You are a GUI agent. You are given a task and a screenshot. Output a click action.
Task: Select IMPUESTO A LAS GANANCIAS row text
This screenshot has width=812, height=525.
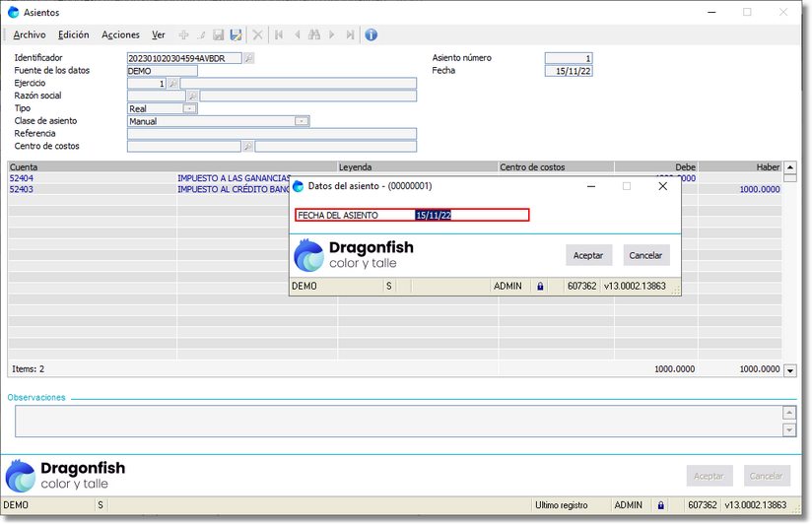coord(234,178)
